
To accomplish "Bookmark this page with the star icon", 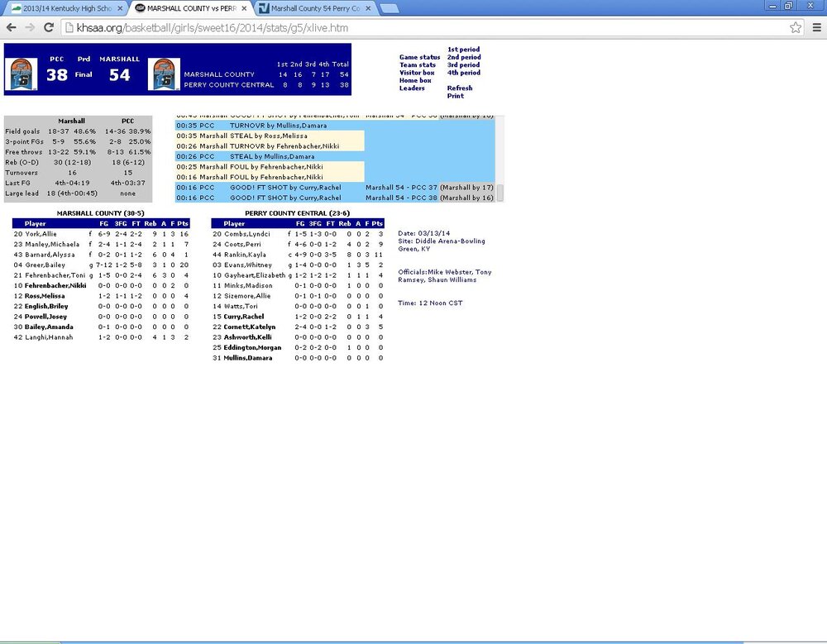I will pos(796,27).
